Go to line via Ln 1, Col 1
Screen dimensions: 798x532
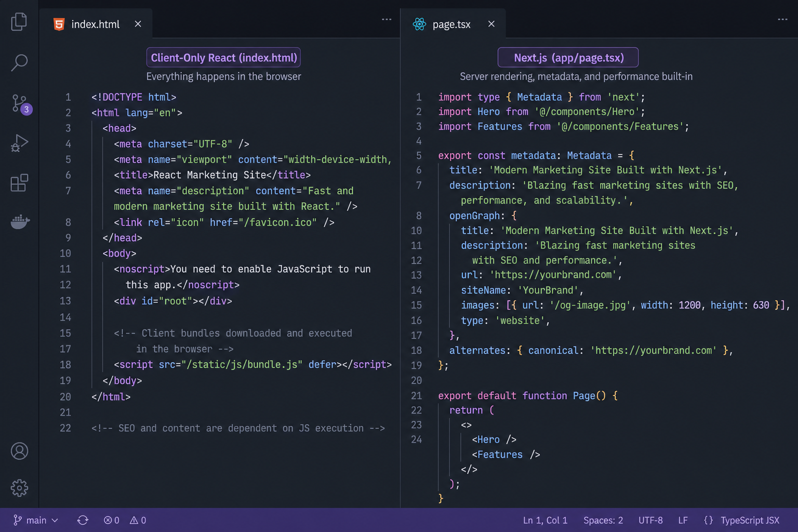tap(545, 520)
